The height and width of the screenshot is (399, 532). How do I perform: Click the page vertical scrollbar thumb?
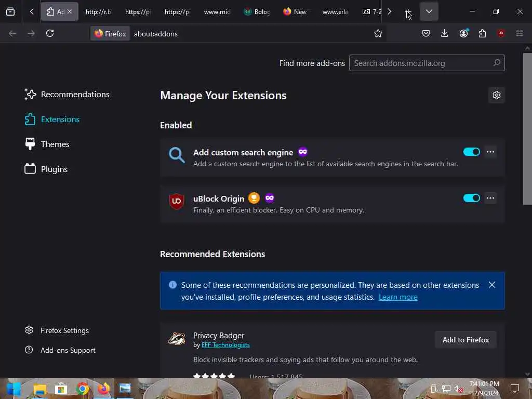tap(527, 129)
